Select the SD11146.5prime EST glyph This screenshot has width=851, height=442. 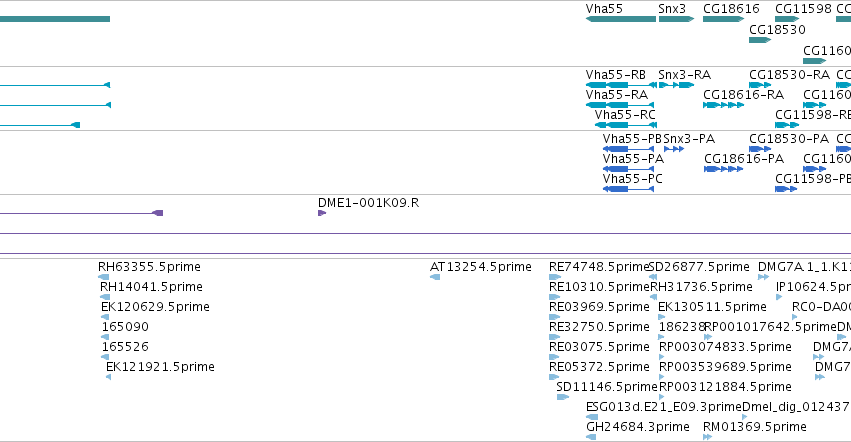[x=563, y=397]
